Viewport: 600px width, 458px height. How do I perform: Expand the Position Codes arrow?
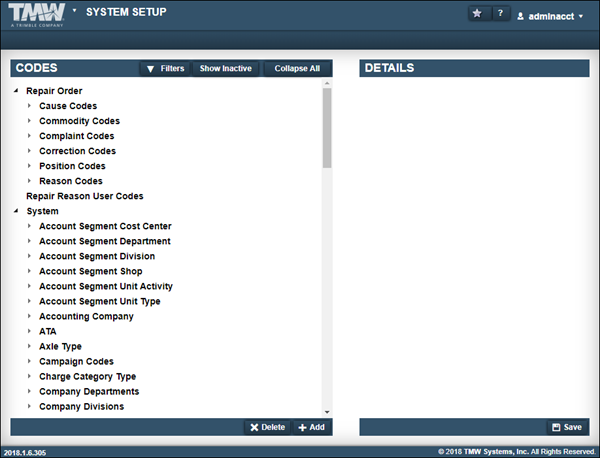[x=29, y=166]
